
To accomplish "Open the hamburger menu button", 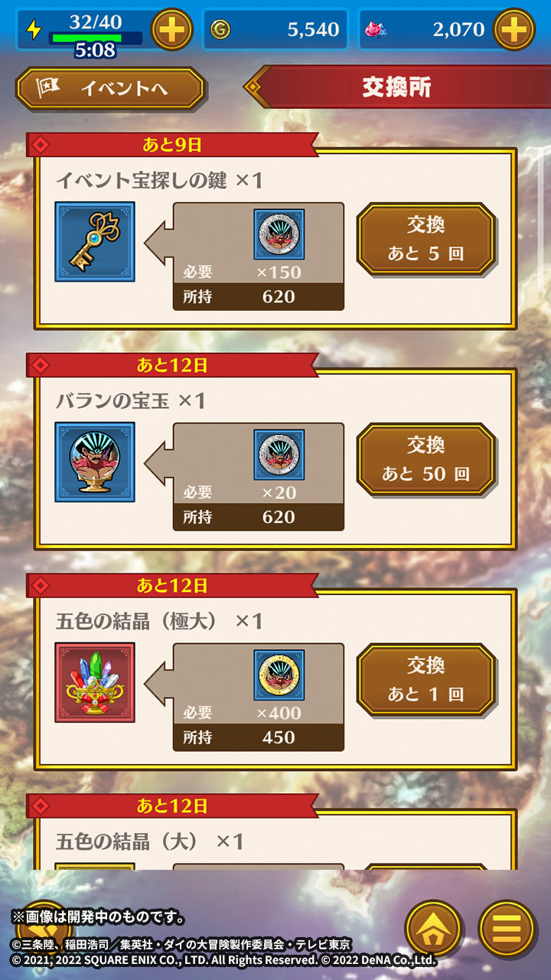I will [506, 929].
